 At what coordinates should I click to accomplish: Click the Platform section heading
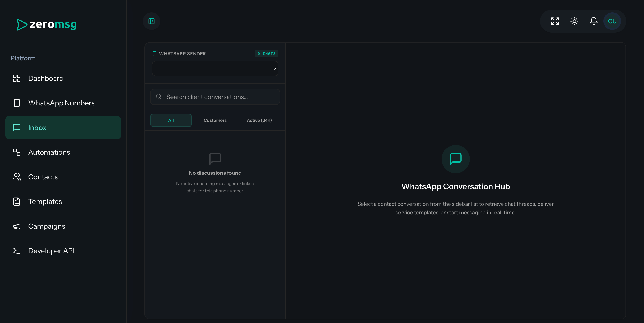(x=23, y=58)
